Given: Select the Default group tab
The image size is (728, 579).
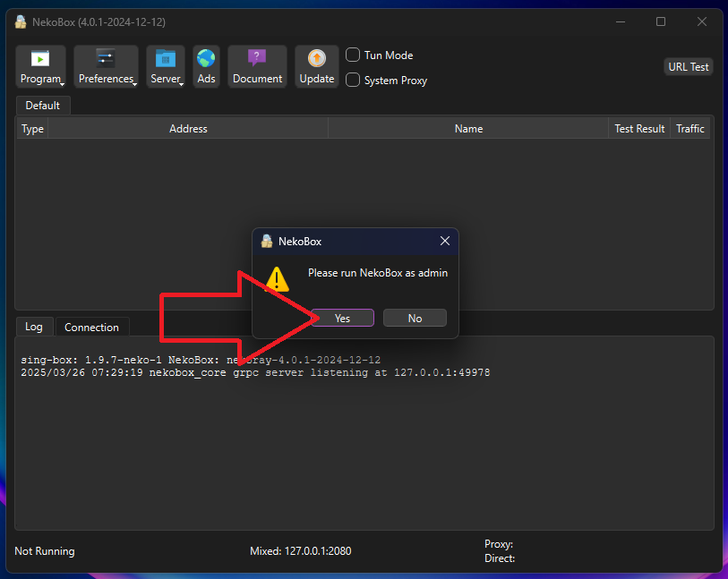Looking at the screenshot, I should point(43,106).
